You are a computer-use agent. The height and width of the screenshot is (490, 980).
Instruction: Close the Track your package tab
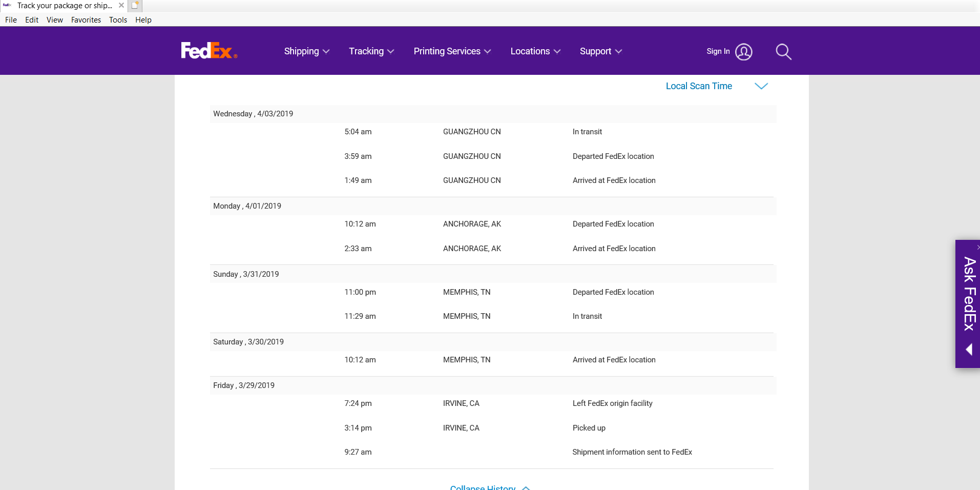pos(121,6)
